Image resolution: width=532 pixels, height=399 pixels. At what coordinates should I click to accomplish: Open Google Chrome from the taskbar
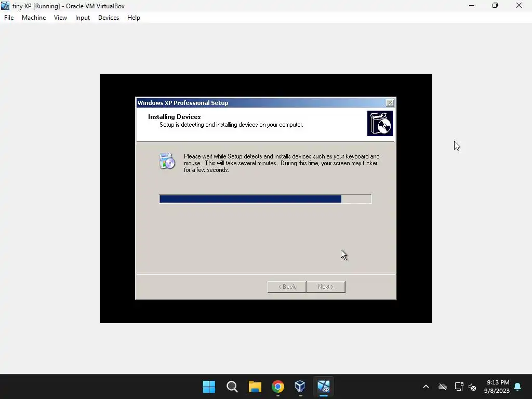tap(277, 387)
